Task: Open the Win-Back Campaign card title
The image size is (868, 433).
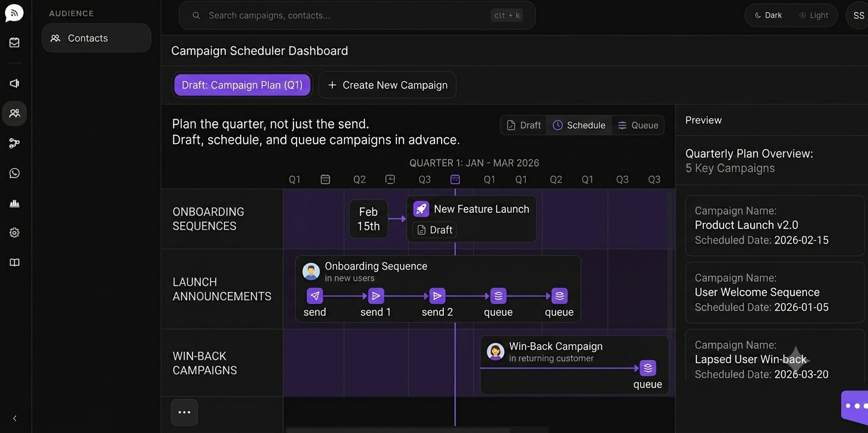Action: click(556, 346)
